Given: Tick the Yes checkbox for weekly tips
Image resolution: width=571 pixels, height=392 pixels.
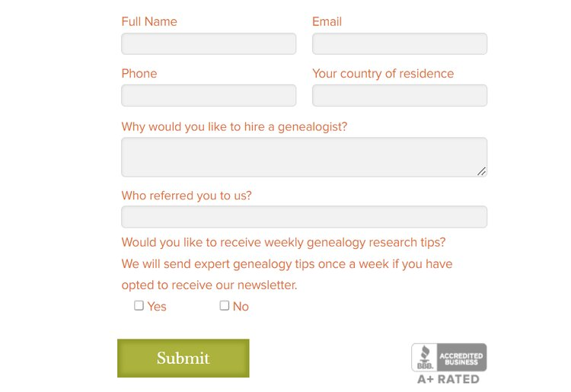Looking at the screenshot, I should 139,305.
